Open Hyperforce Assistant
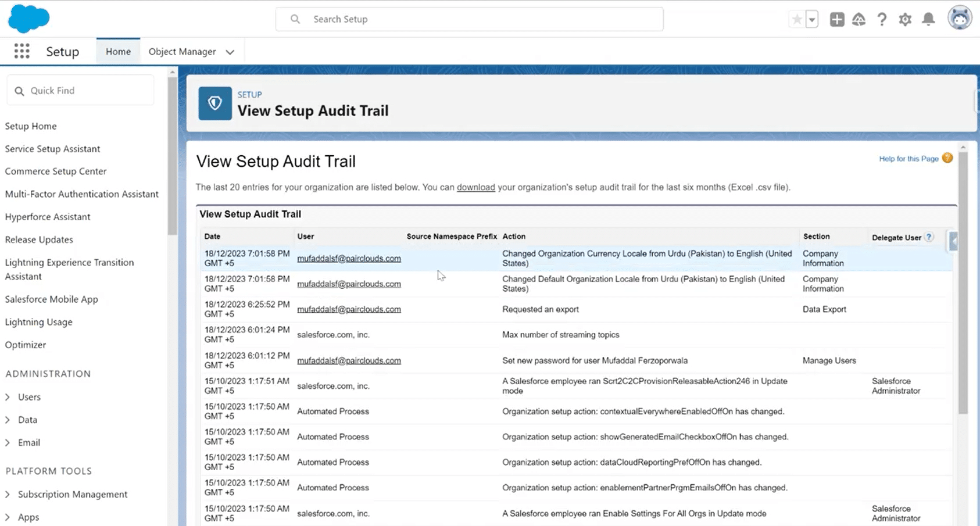 click(x=48, y=217)
